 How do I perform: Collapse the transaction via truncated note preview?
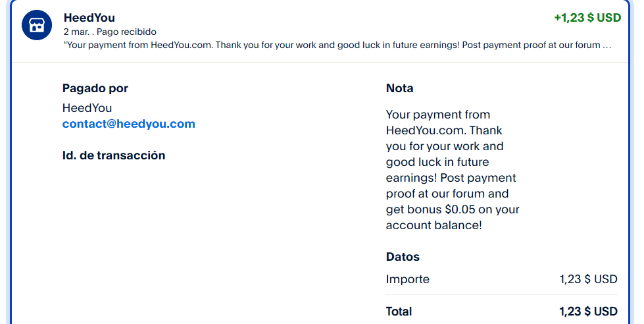click(x=329, y=45)
